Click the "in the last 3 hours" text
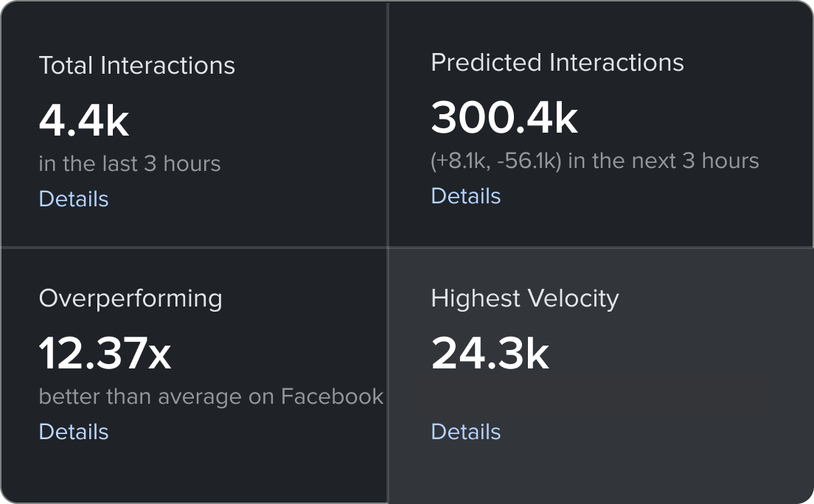The height and width of the screenshot is (504, 814). click(130, 164)
